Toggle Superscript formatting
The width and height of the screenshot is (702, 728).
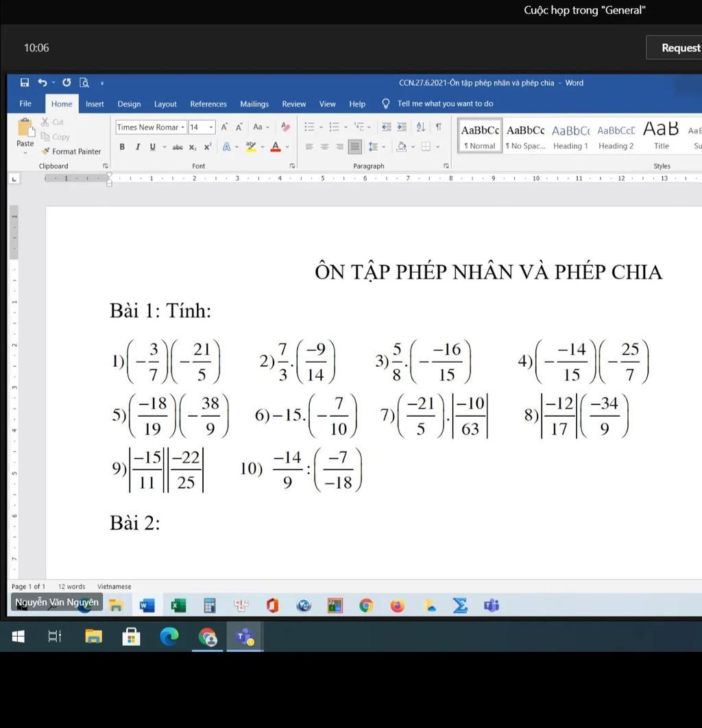point(208,147)
